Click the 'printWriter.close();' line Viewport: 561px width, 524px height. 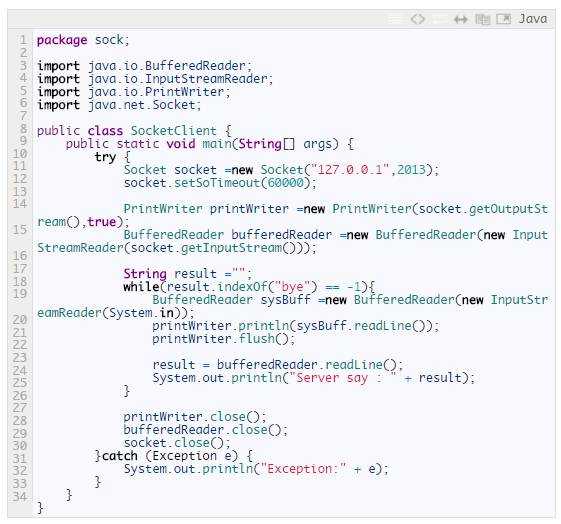(195, 417)
